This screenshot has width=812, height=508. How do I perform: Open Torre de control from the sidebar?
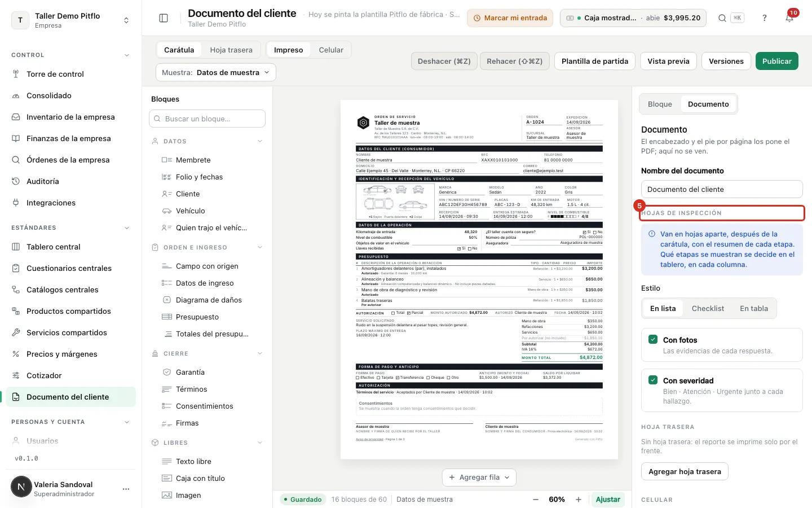[71, 74]
